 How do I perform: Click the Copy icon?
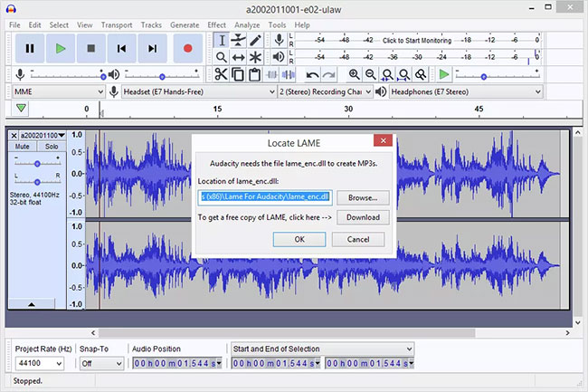238,74
